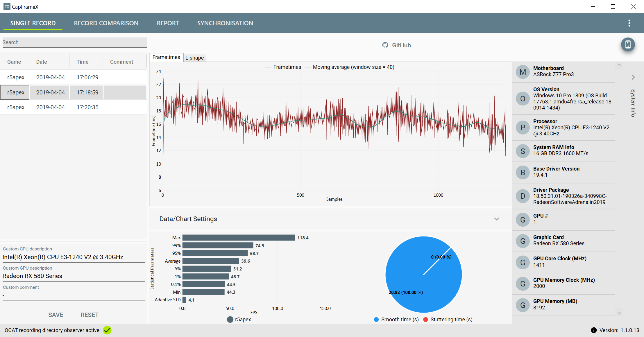644x337 pixels.
Task: Click the version info icon
Action: [x=593, y=330]
